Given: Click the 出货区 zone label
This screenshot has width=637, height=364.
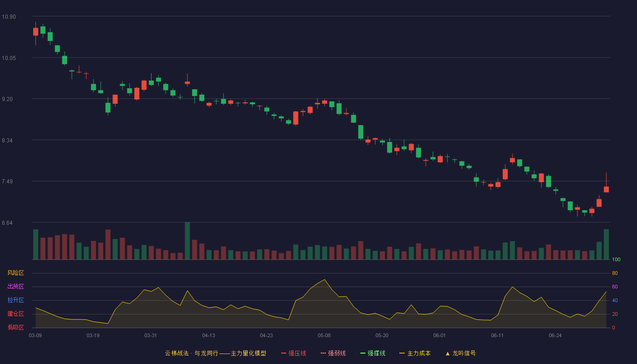Looking at the screenshot, I should [15, 287].
